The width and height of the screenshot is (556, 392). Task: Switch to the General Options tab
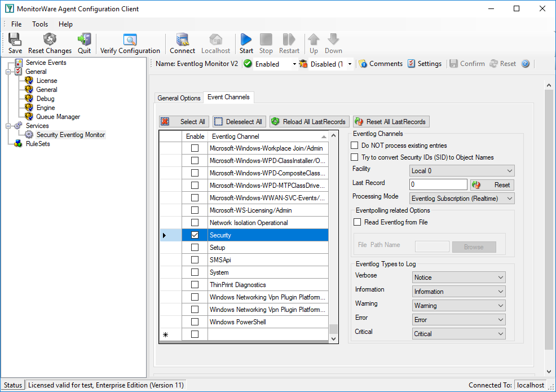pyautogui.click(x=179, y=98)
